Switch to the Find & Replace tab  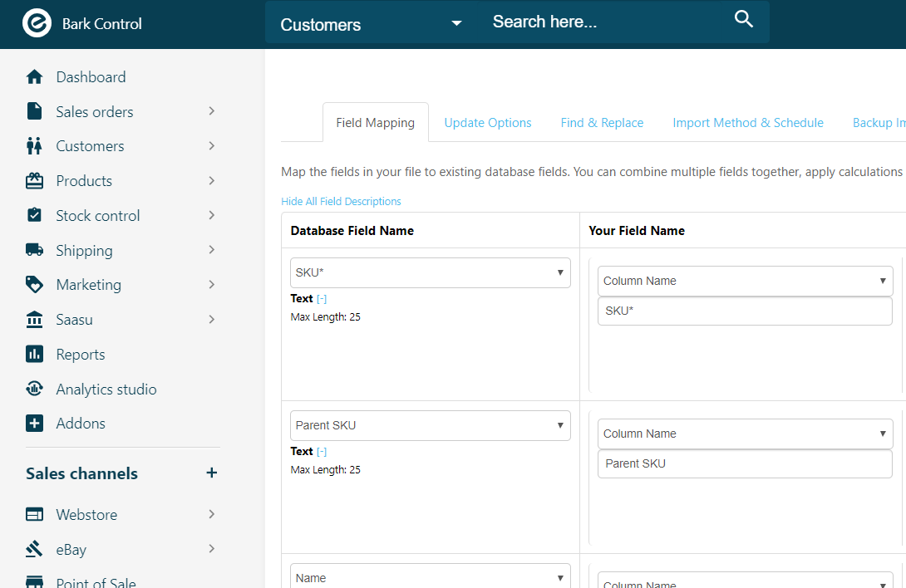coord(602,122)
